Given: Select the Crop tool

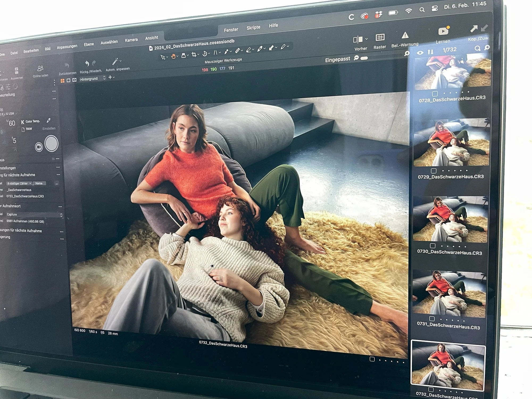Looking at the screenshot, I should tap(194, 55).
